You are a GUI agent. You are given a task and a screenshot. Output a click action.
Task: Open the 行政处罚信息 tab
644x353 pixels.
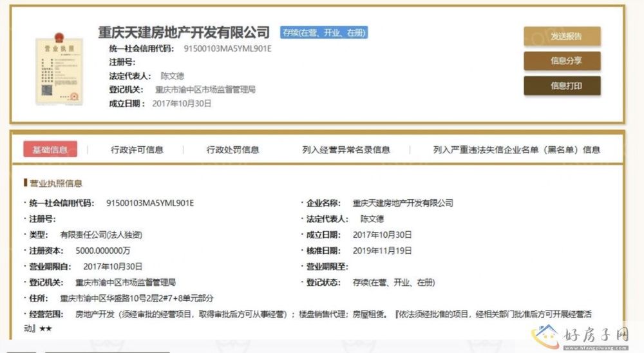point(232,149)
